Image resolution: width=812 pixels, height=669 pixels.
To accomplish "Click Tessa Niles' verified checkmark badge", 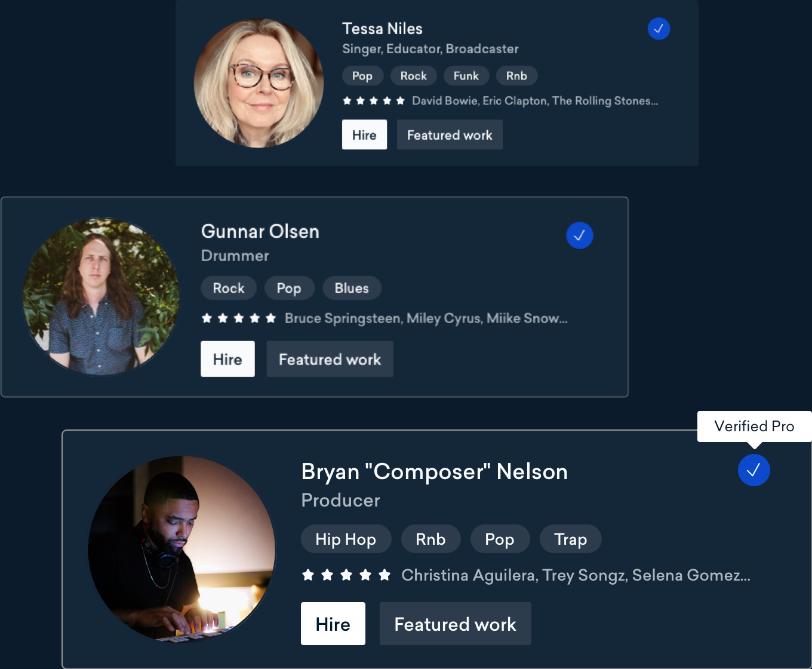I will (659, 29).
